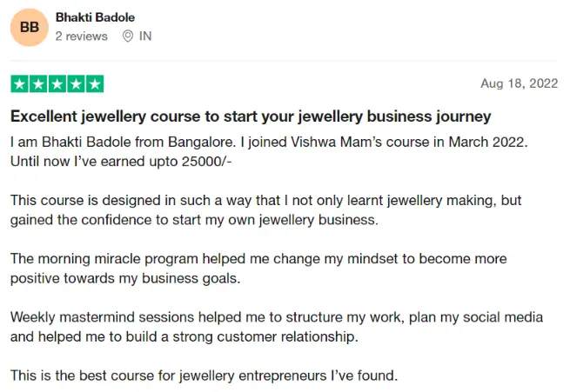Open the "Excellent jewellery course" review title
The width and height of the screenshot is (570, 392).
click(251, 116)
